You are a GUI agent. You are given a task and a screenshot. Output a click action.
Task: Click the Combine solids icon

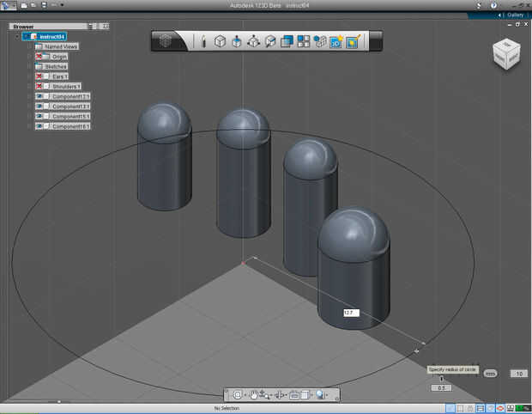(287, 40)
